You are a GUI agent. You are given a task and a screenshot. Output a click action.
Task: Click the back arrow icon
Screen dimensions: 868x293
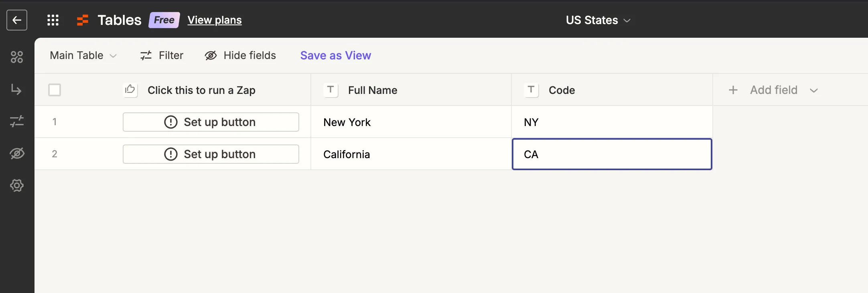[x=17, y=20]
